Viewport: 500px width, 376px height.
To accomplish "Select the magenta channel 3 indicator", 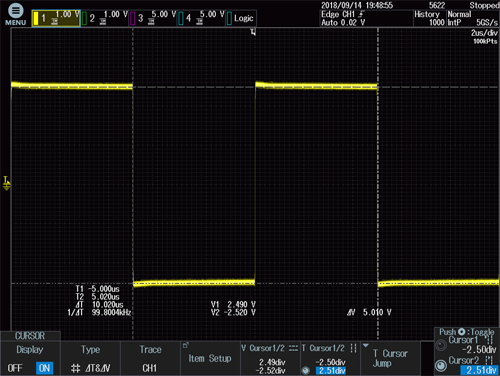I will (133, 18).
